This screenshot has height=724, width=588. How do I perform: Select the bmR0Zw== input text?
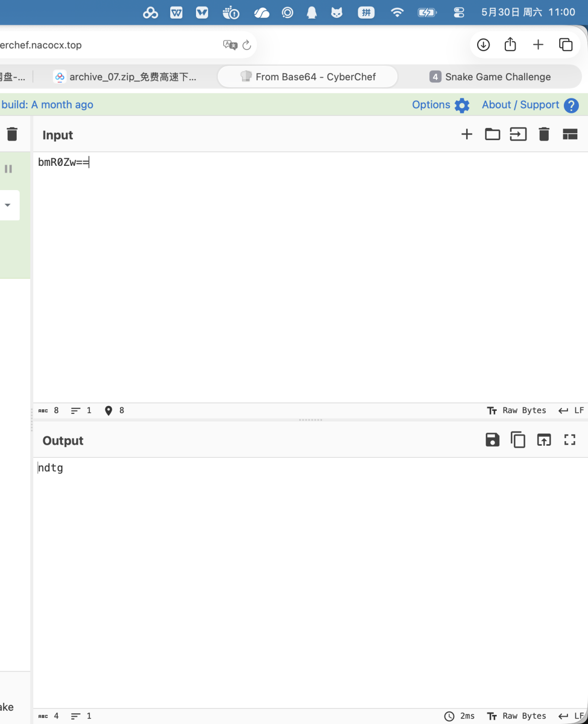(63, 162)
